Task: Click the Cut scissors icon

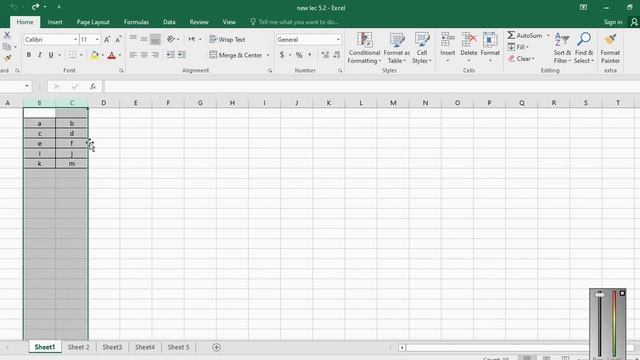Action: (7, 36)
